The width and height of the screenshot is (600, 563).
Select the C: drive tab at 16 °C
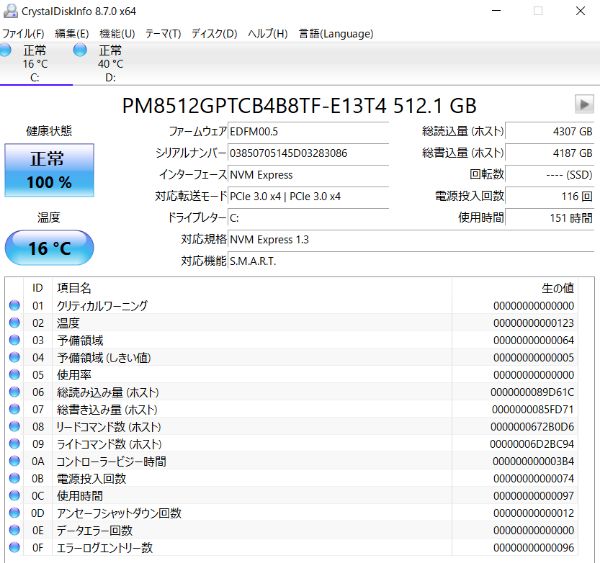click(x=34, y=63)
